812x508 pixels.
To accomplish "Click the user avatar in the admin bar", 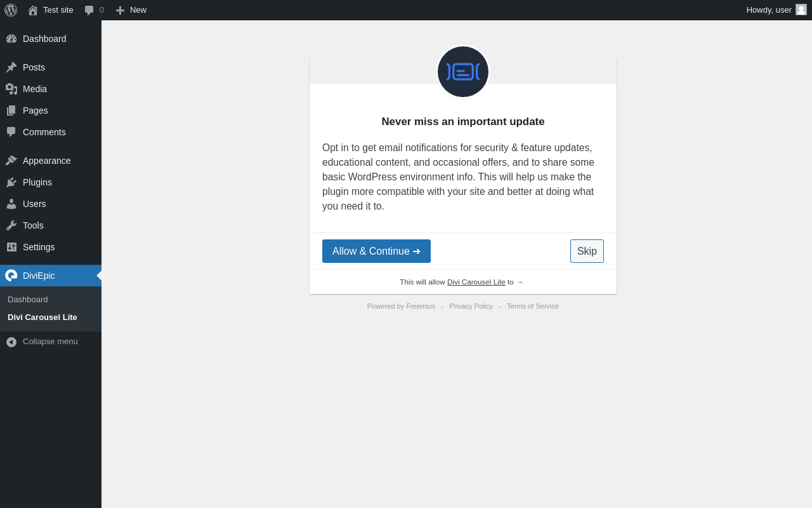I will coord(801,10).
